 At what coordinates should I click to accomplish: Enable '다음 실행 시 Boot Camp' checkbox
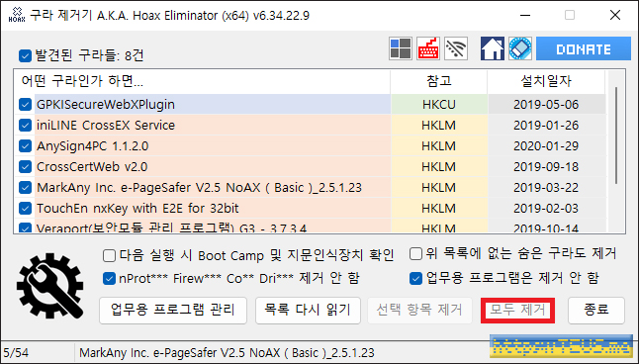pos(109,255)
